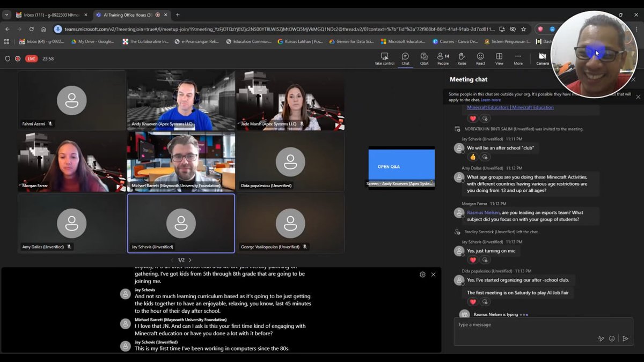644x362 pixels.
Task: Show the People participant list
Action: pos(443,59)
